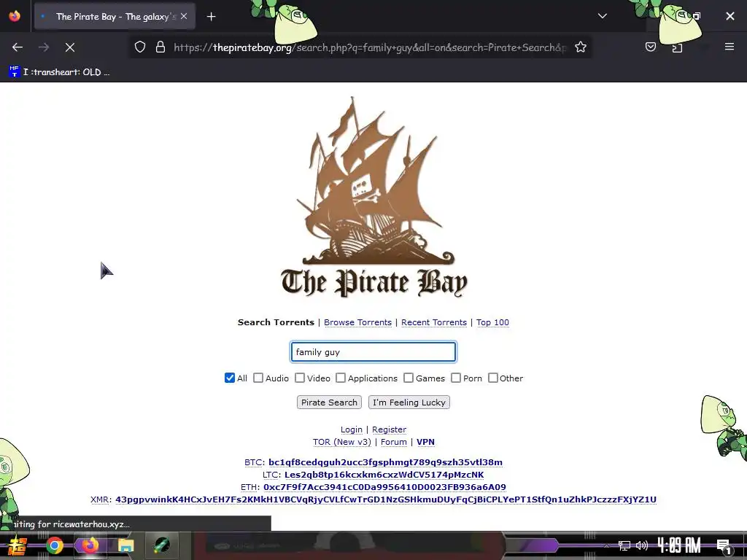Focus the family guy search box
The image size is (747, 560).
pyautogui.click(x=373, y=352)
